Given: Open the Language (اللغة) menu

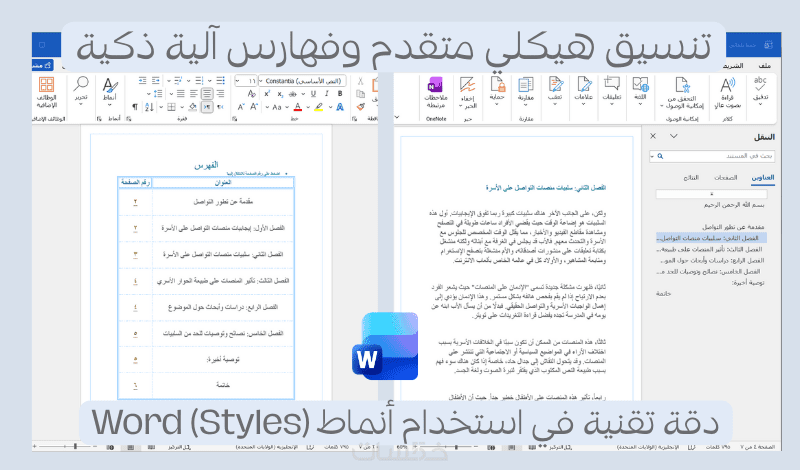Looking at the screenshot, I should coord(640,91).
